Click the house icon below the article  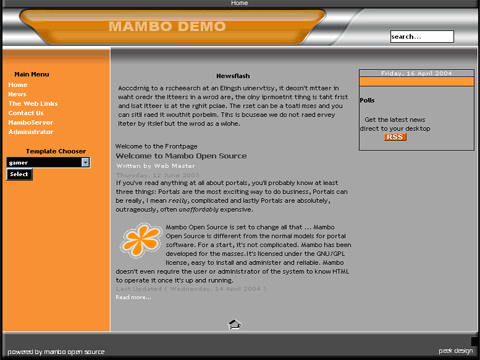[234, 324]
